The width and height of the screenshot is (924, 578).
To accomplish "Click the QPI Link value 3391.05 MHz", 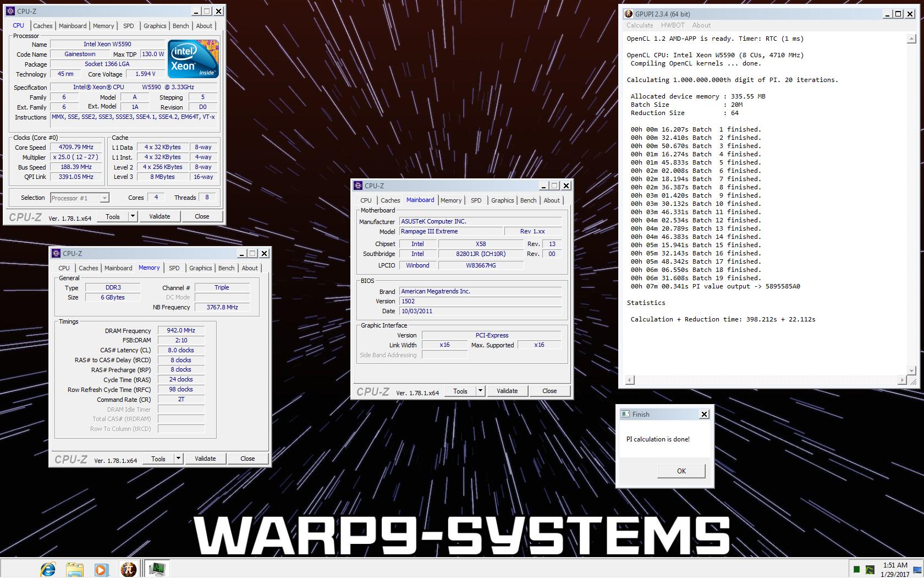I will 76,177.
